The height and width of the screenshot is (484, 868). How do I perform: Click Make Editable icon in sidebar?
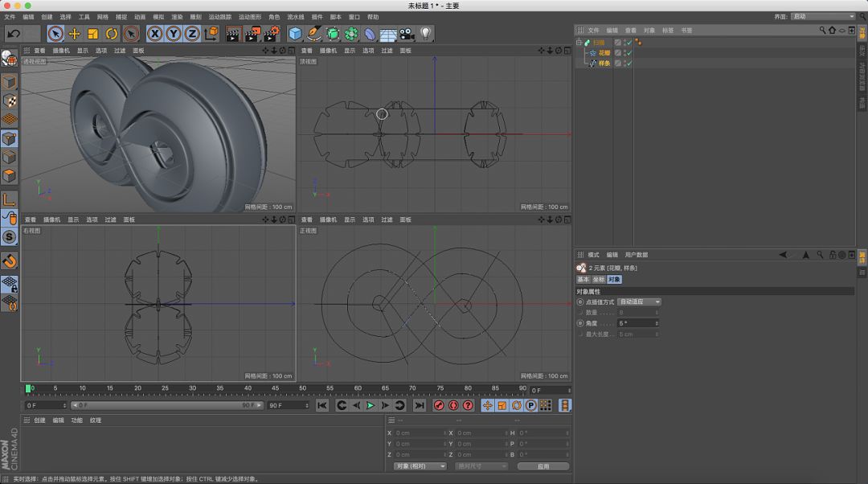click(x=10, y=58)
